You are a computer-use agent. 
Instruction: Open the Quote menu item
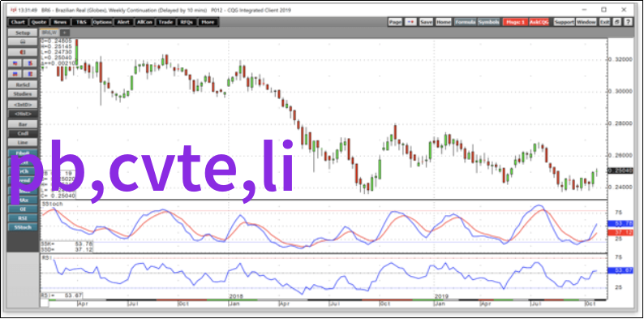[39, 22]
